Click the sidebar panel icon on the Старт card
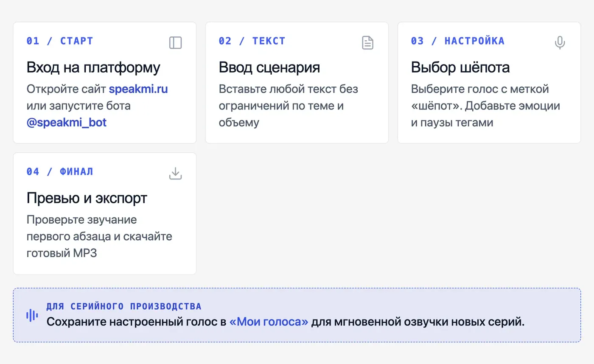594x364 pixels. pyautogui.click(x=176, y=43)
